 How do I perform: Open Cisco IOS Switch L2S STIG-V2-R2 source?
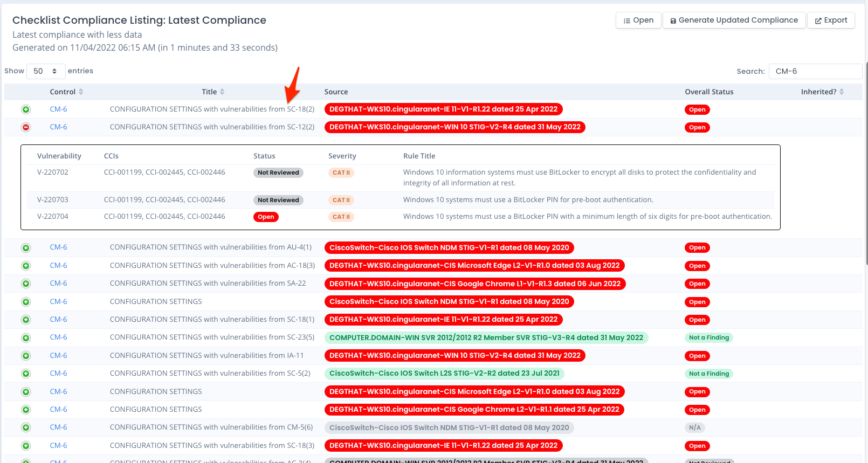click(444, 374)
